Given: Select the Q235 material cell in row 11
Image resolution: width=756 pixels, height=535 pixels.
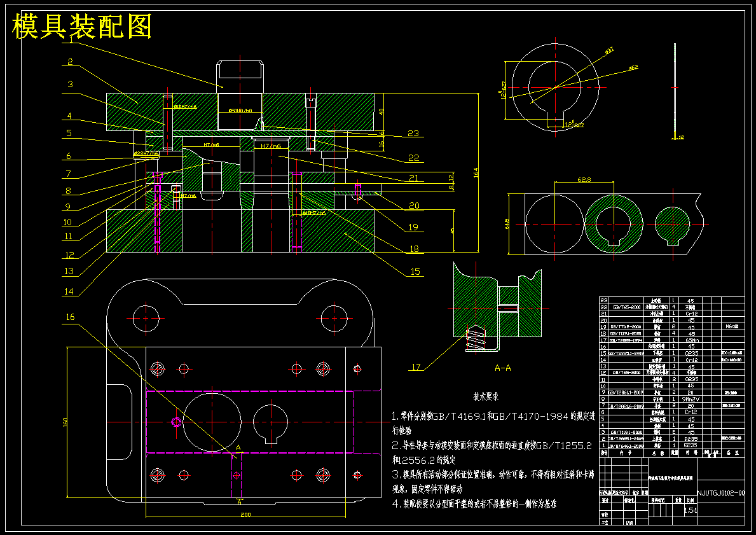Looking at the screenshot, I should 691,379.
